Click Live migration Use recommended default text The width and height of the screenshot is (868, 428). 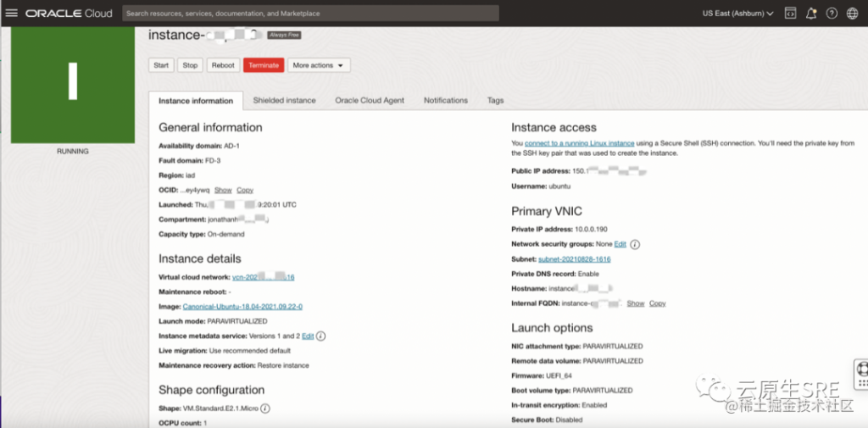tap(225, 351)
